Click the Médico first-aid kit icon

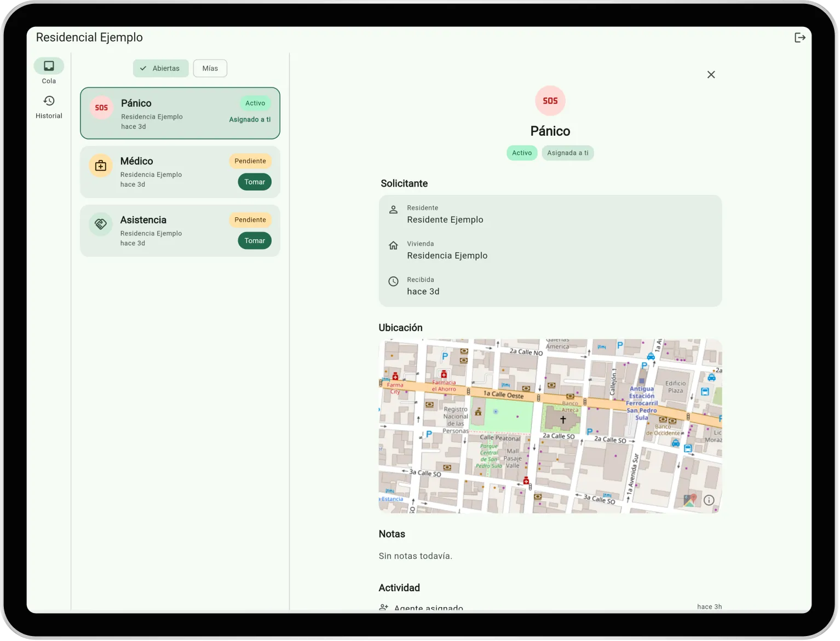[101, 165]
